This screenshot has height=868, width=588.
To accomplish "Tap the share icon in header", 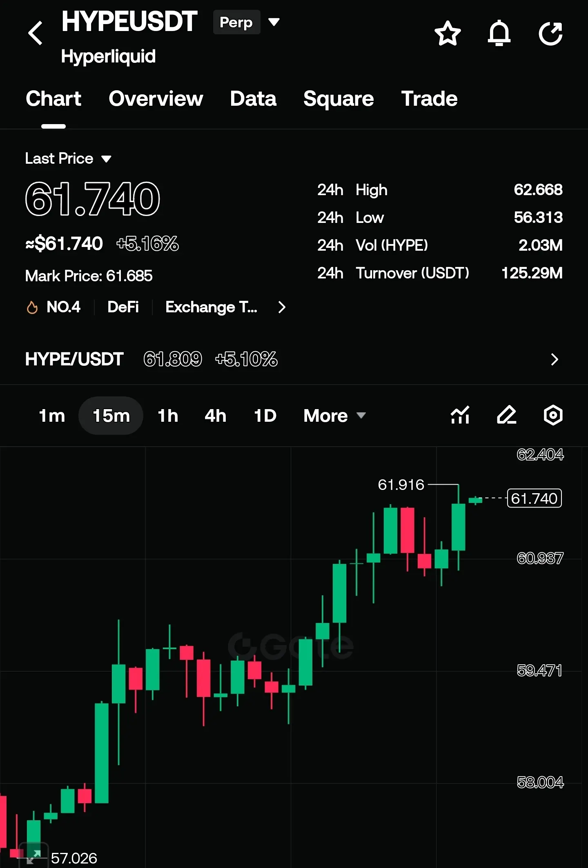I will pyautogui.click(x=551, y=33).
